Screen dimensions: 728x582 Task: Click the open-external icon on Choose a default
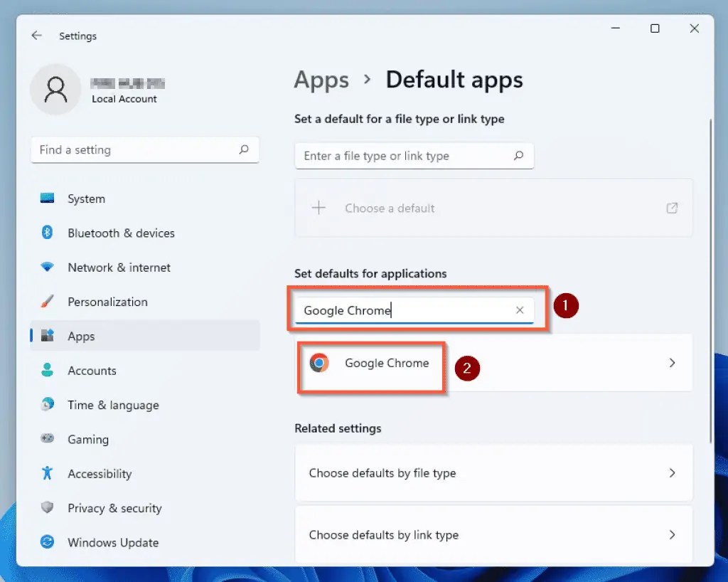tap(672, 208)
